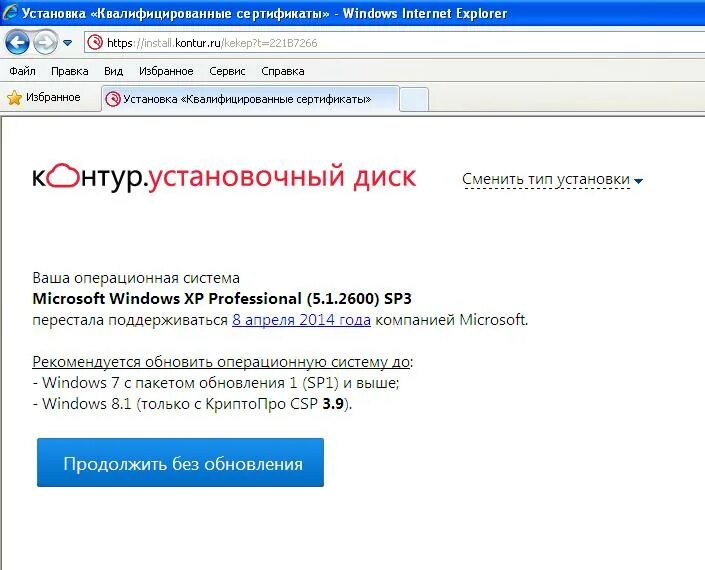Viewport: 705px width, 570px height.
Task: Click Рекомендуется обновить операционную систему до text
Action: [x=221, y=361]
